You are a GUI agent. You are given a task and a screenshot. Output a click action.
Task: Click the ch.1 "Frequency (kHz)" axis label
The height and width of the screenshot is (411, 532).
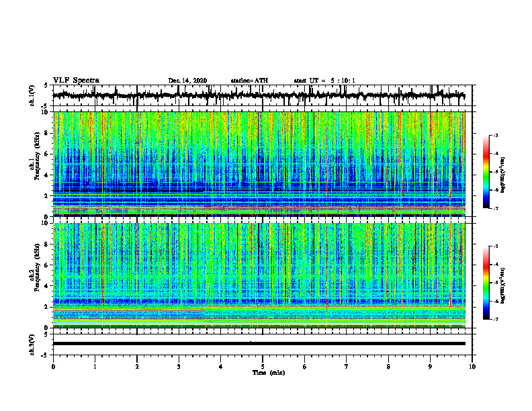pos(38,156)
